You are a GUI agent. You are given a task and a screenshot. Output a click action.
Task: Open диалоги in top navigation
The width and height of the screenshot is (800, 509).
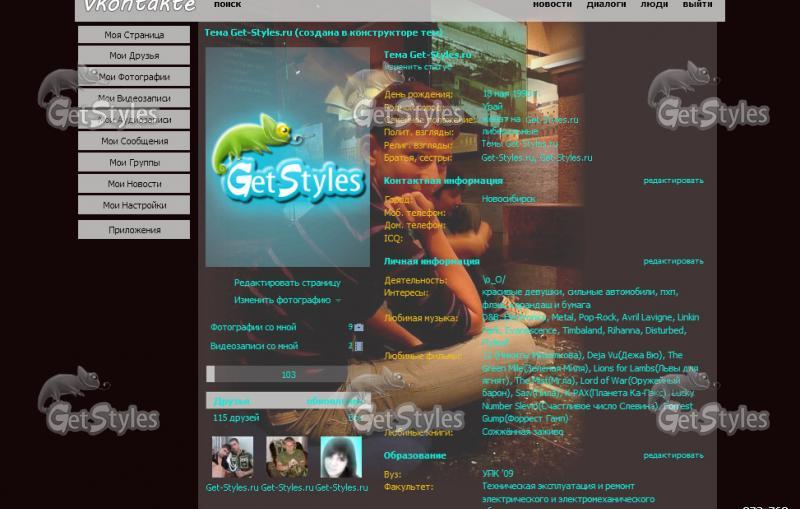pyautogui.click(x=606, y=4)
